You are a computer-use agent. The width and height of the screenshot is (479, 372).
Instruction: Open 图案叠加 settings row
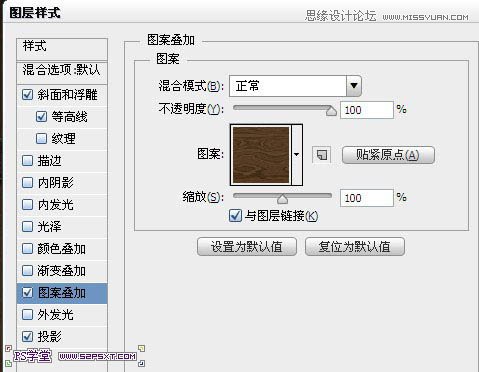[x=62, y=293]
